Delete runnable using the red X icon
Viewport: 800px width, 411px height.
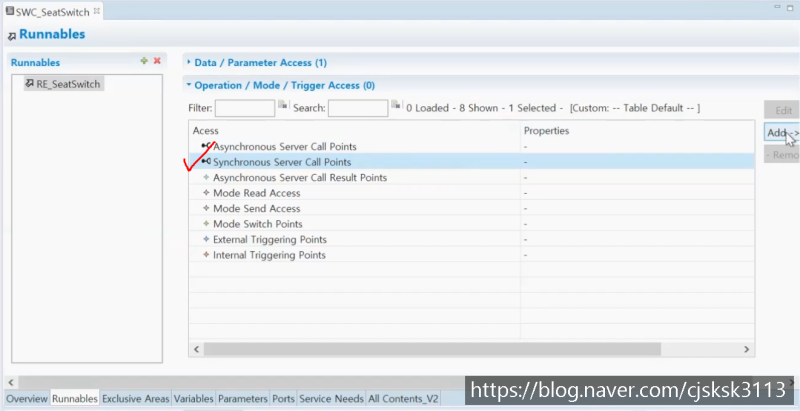pyautogui.click(x=157, y=61)
